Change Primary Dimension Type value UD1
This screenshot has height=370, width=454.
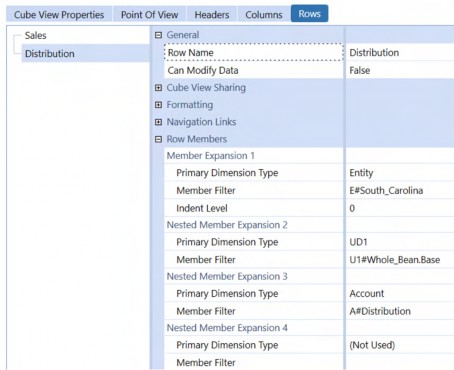pos(400,242)
